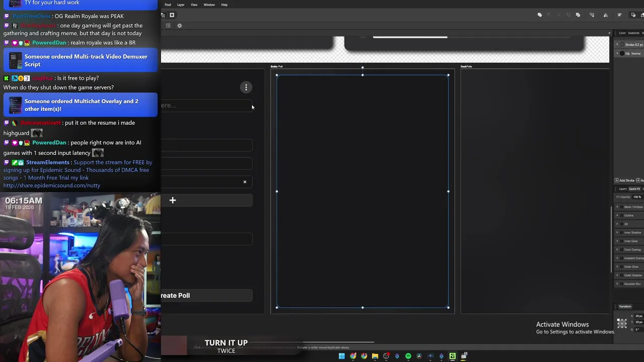
Task: Click the Battle Poll artboard label
Action: click(x=277, y=66)
